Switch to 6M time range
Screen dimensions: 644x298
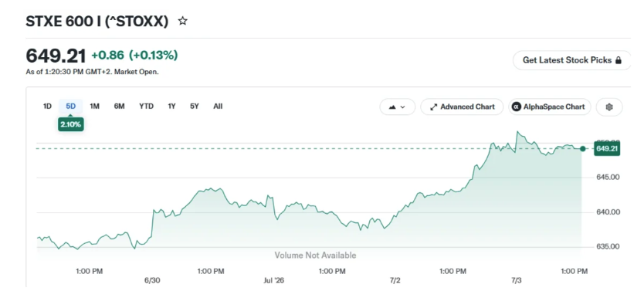119,107
